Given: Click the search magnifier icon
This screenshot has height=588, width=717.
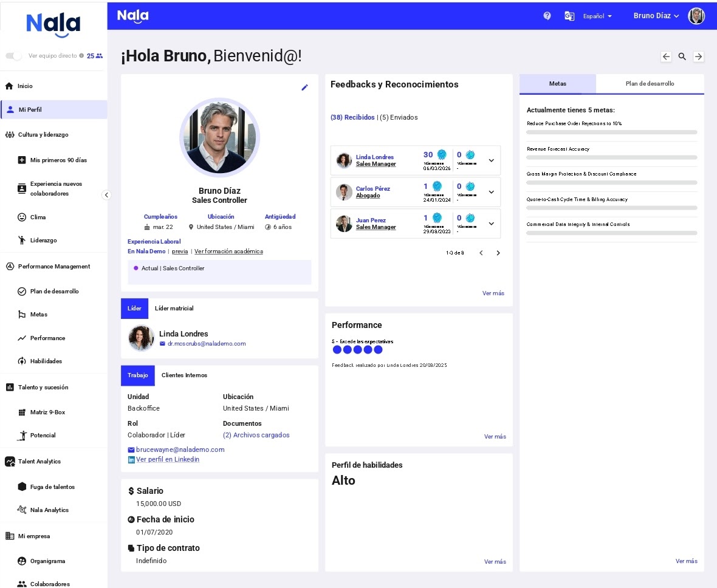Looking at the screenshot, I should 682,56.
